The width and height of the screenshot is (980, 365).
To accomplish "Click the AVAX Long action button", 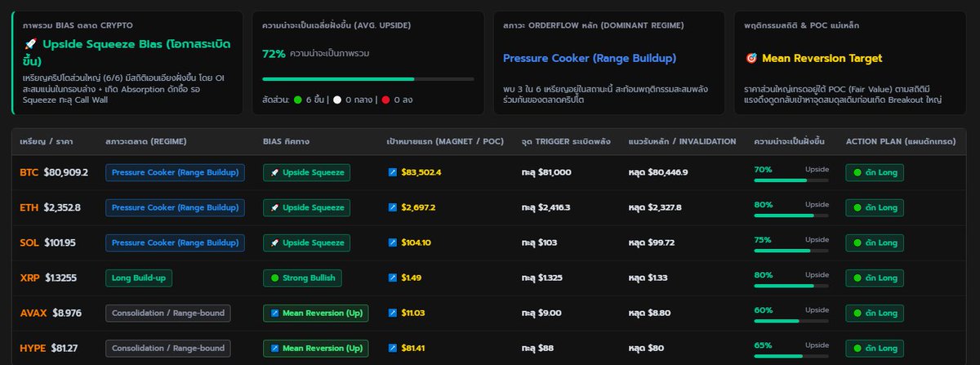I will coord(875,313).
